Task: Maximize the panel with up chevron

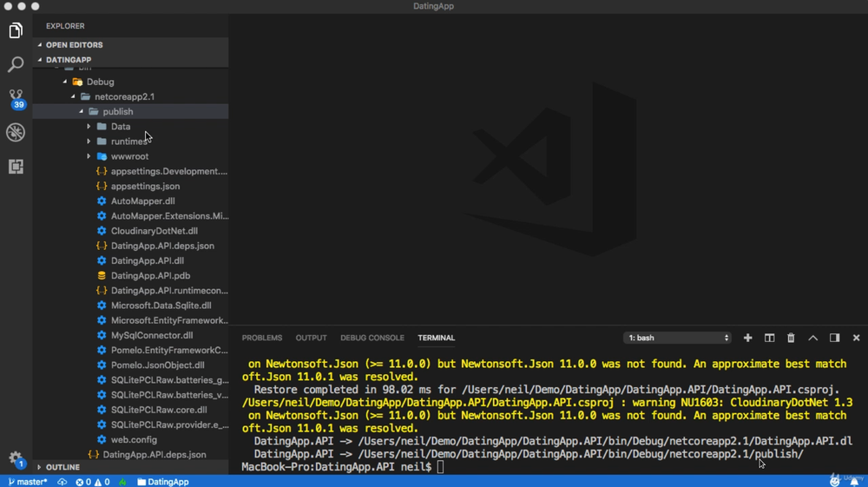Action: click(x=812, y=338)
